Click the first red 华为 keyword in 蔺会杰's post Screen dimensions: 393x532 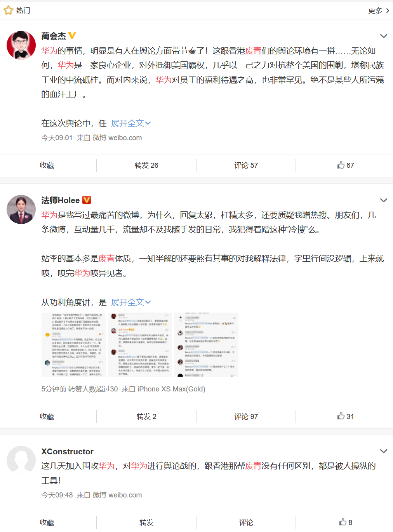(49, 51)
